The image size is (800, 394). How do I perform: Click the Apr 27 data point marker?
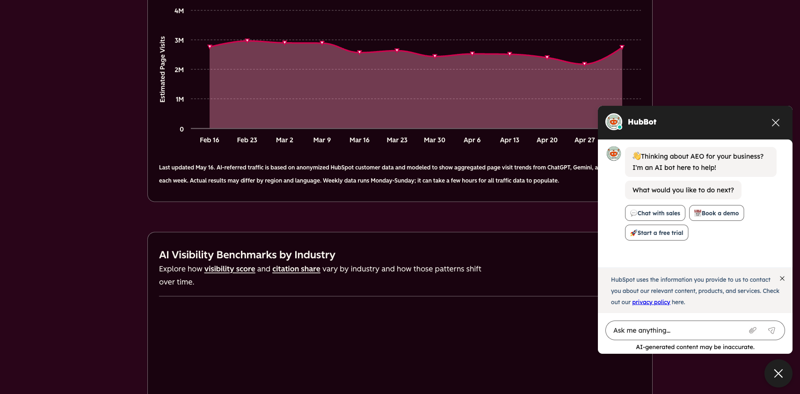coord(585,64)
